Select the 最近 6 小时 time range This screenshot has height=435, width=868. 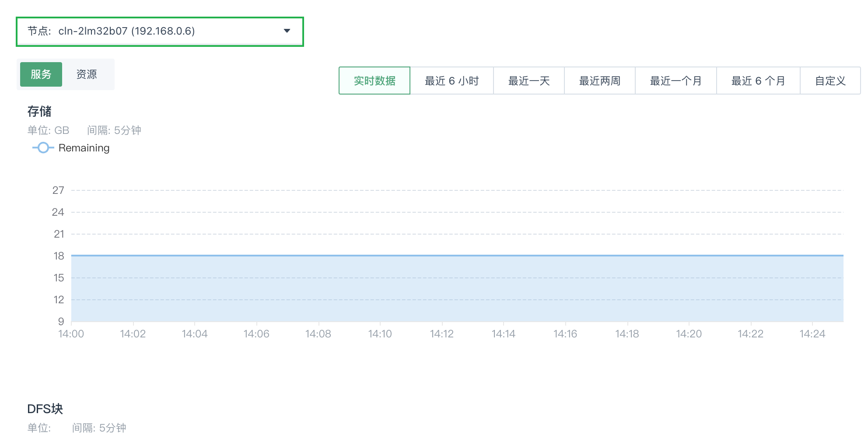coord(451,81)
